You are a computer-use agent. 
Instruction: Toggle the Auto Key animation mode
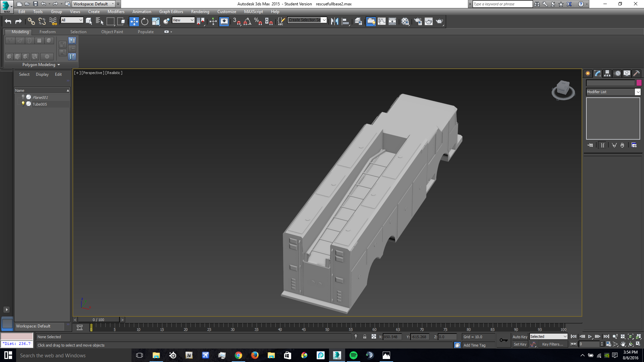point(520,337)
